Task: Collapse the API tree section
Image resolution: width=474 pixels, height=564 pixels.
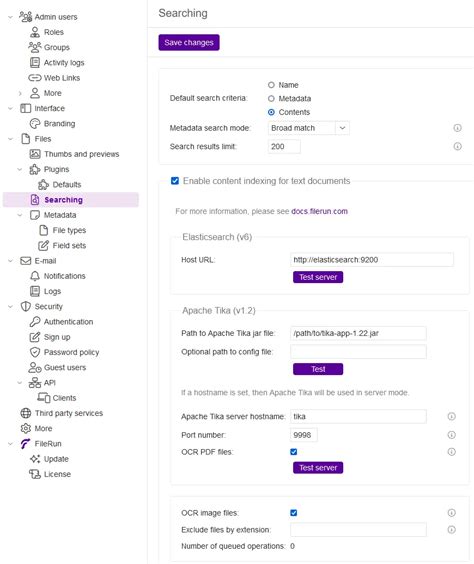Action: (x=20, y=383)
